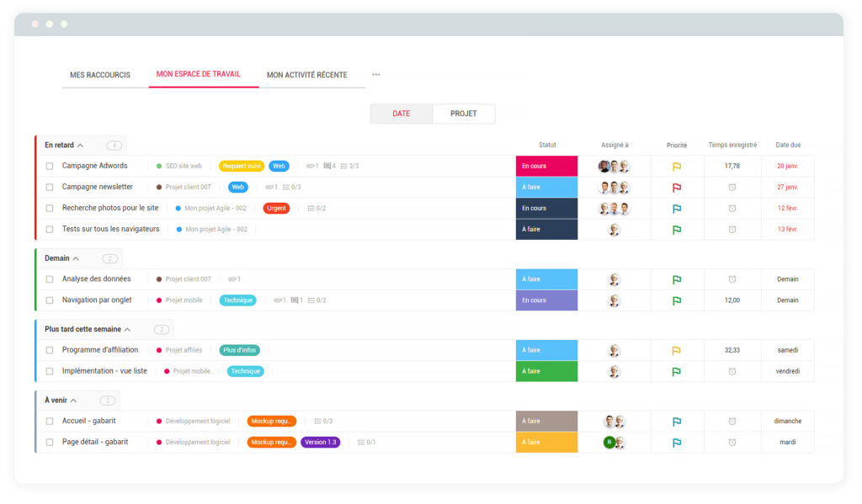Open the Mon activité récente tab

306,75
